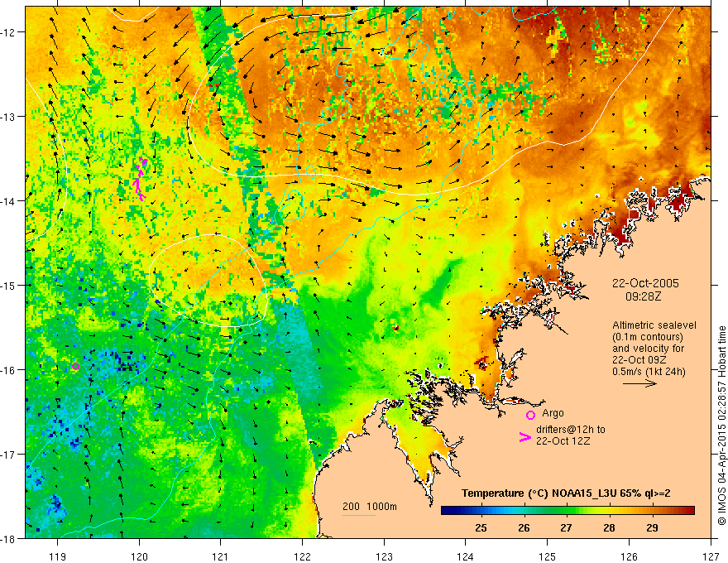
Task: Click the -14 latitude axis label
Action: (x=9, y=201)
